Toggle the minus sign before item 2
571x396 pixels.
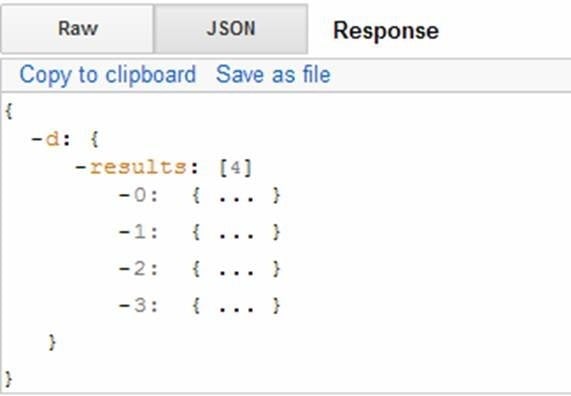[125, 269]
